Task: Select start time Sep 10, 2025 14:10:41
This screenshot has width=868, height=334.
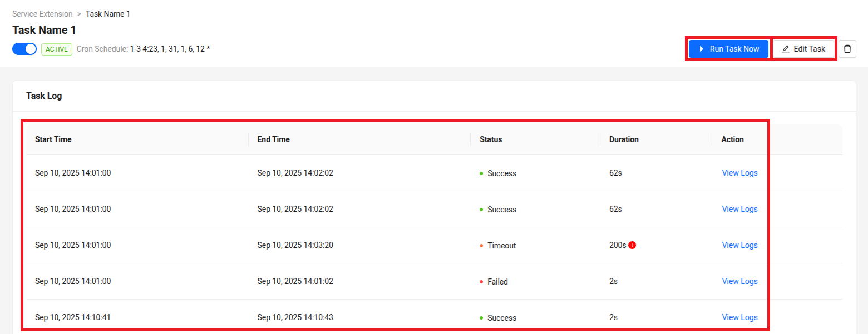Action: (73, 317)
